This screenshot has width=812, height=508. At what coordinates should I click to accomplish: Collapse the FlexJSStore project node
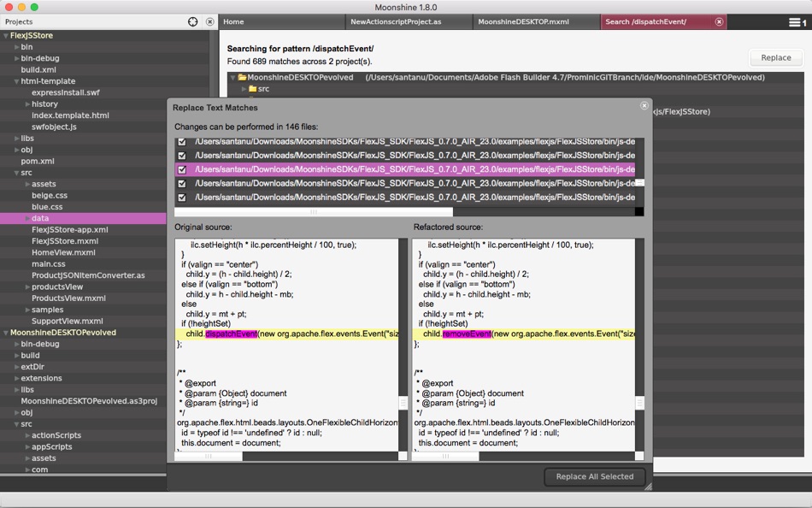click(6, 36)
